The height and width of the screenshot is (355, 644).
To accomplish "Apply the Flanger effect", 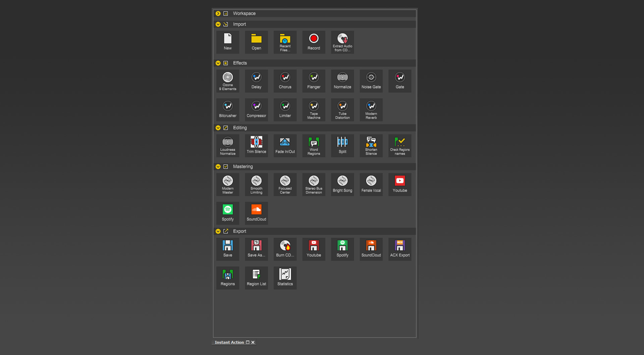I will [314, 81].
